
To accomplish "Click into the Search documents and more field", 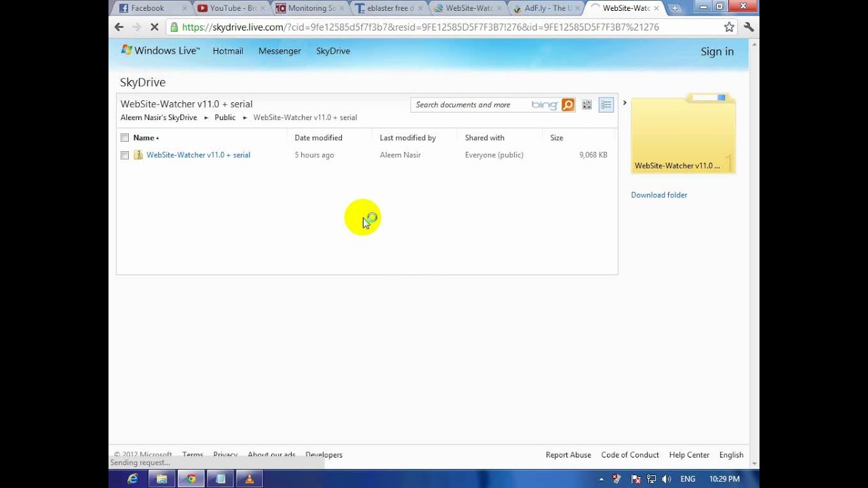I will point(471,105).
